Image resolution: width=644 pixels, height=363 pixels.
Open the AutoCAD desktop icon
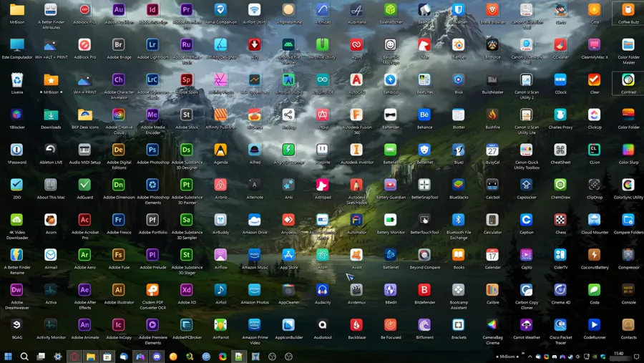[356, 79]
